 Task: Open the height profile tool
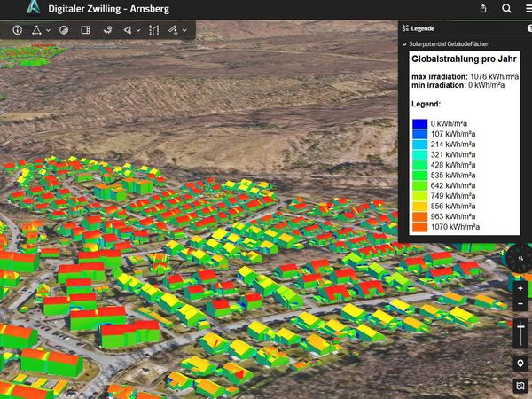(x=154, y=30)
